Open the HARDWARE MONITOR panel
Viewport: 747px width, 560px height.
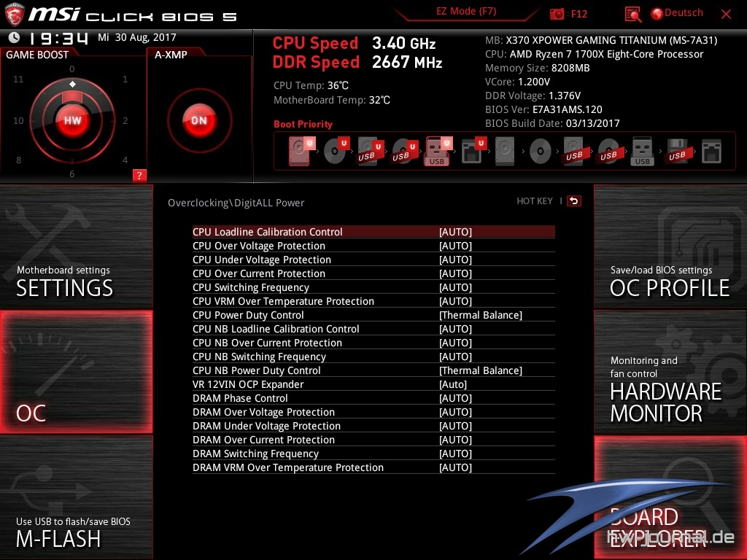pyautogui.click(x=670, y=372)
